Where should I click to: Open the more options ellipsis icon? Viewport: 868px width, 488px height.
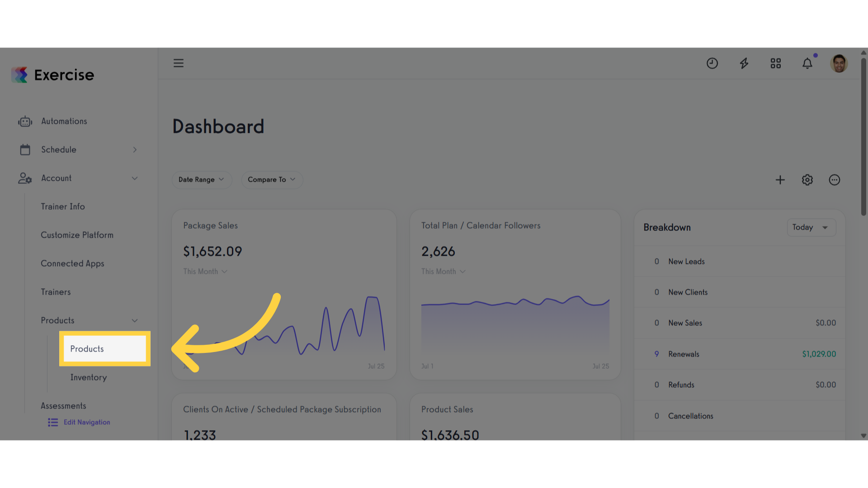[834, 180]
